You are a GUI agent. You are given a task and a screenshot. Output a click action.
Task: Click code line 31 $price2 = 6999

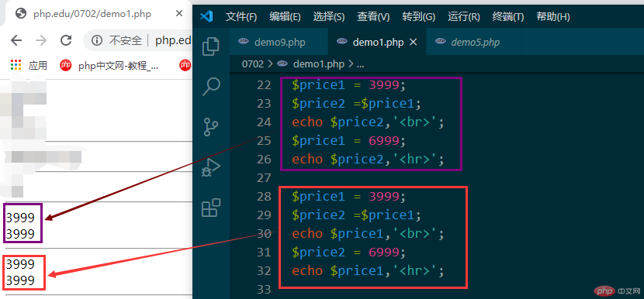(x=348, y=252)
